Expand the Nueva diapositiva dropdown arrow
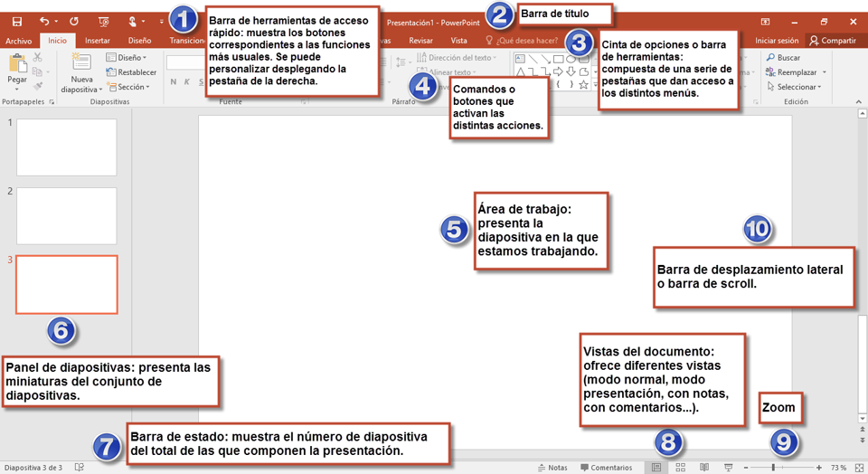This screenshot has height=474, width=868. [100, 90]
